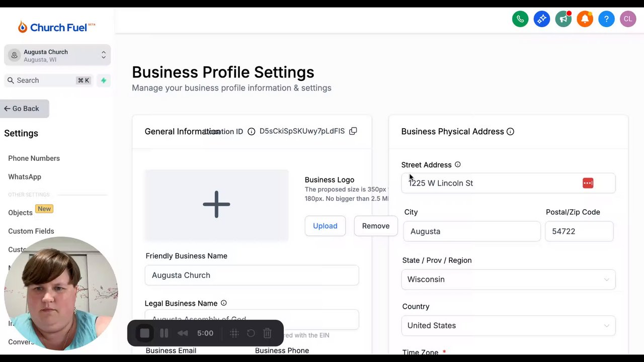Click the Settings sidebar heading

[21, 133]
